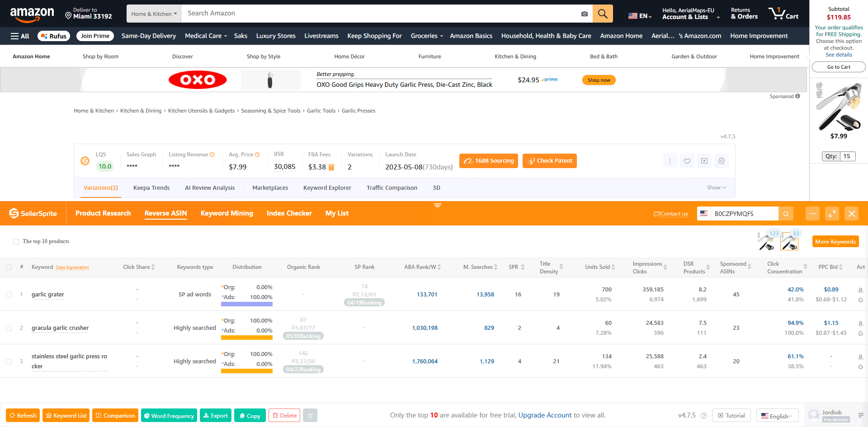Click the Go to Cart button
868x427 pixels.
(839, 67)
